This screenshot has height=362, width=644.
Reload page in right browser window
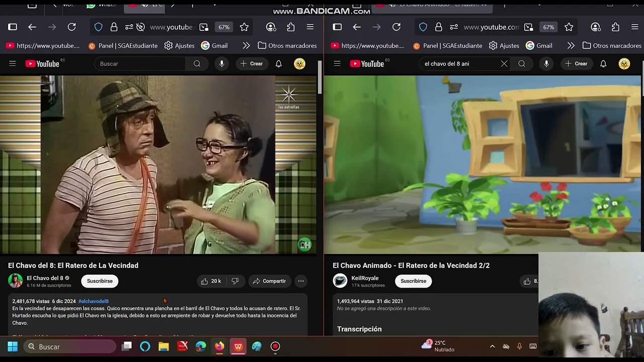pyautogui.click(x=396, y=27)
